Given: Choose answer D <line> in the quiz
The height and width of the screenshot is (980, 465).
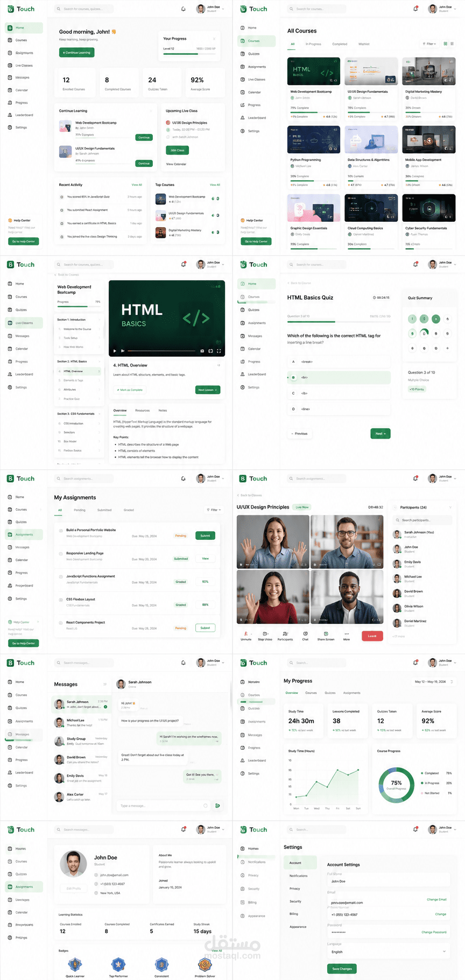Looking at the screenshot, I should (x=339, y=409).
